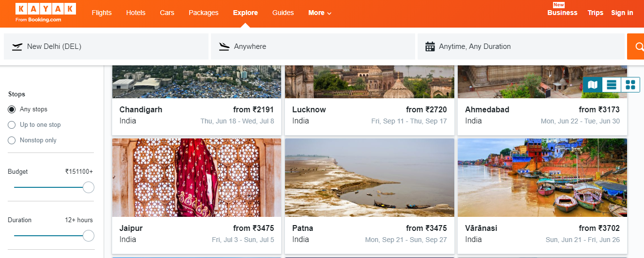Open KAYAK for Business link
Image resolution: width=644 pixels, height=258 pixels.
pyautogui.click(x=562, y=13)
